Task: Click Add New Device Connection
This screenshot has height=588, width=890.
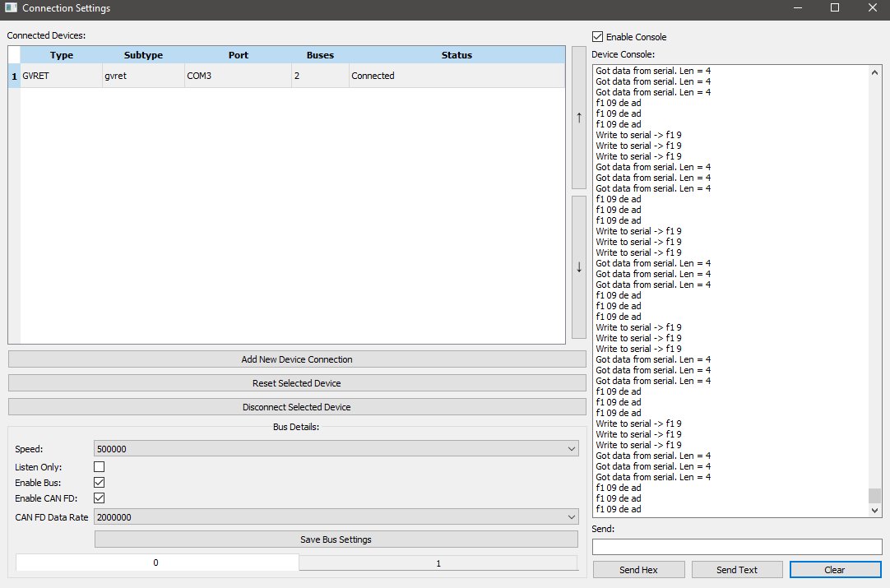Action: pos(297,359)
